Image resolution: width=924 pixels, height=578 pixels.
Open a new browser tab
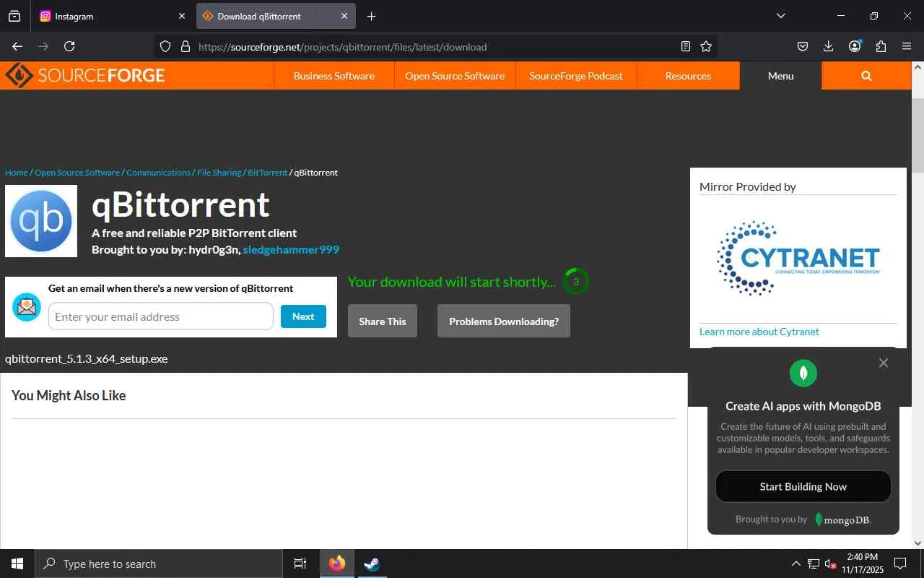(371, 16)
